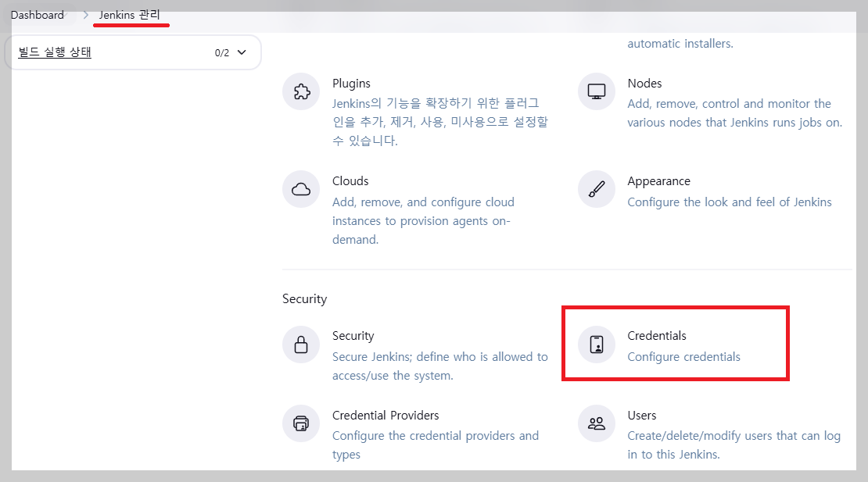Open the Security padlock icon
This screenshot has width=868, height=482.
coord(301,345)
